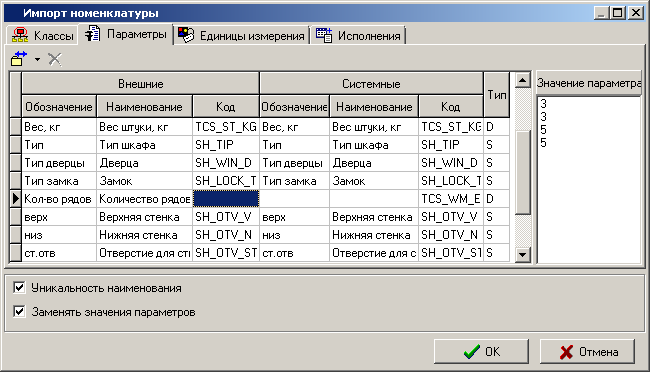Screen dimensions: 650x372
Task: Select the highlighted empty Код cell
Action: [x=226, y=199]
